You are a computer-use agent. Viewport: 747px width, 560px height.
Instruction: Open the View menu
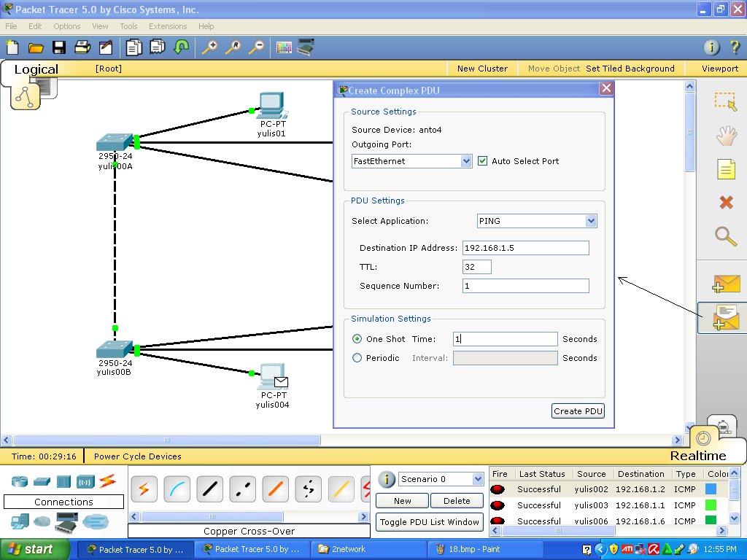[100, 26]
